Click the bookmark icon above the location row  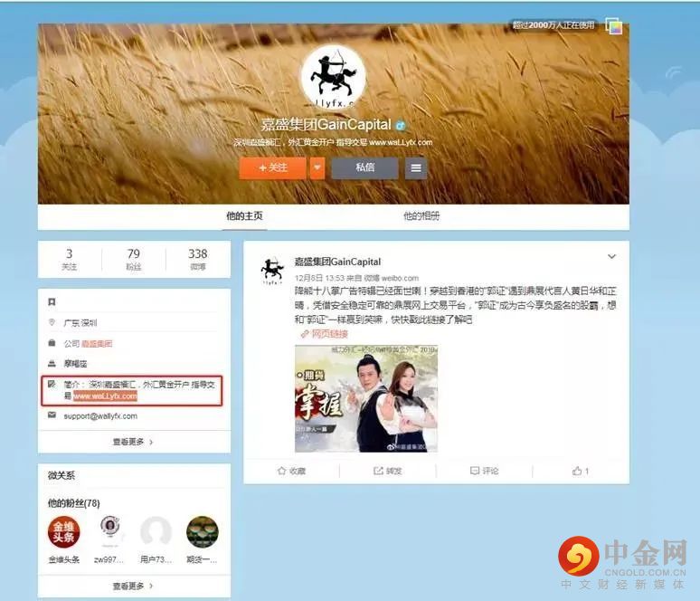click(x=52, y=302)
